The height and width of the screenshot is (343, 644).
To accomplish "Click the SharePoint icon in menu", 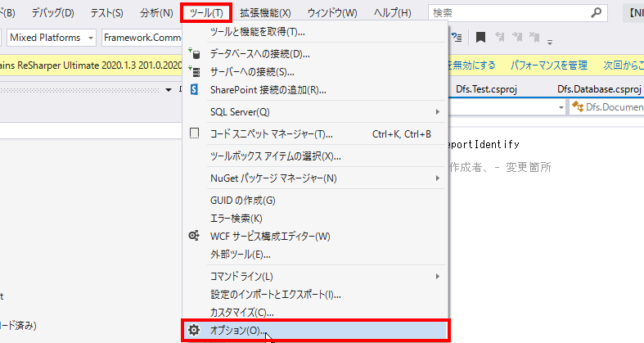I will [x=194, y=89].
